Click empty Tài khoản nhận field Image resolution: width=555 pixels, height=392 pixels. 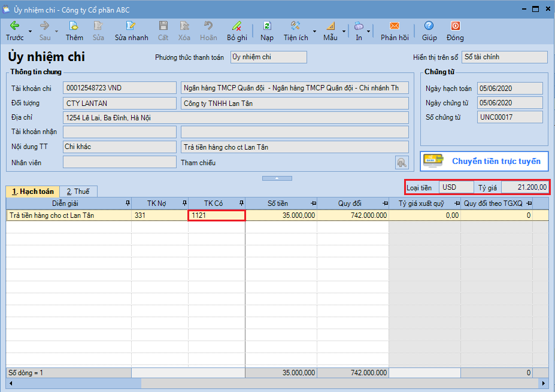tap(120, 132)
